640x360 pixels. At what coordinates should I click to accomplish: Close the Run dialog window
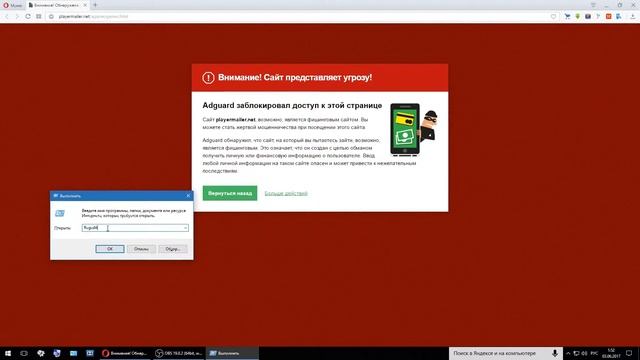point(188,196)
